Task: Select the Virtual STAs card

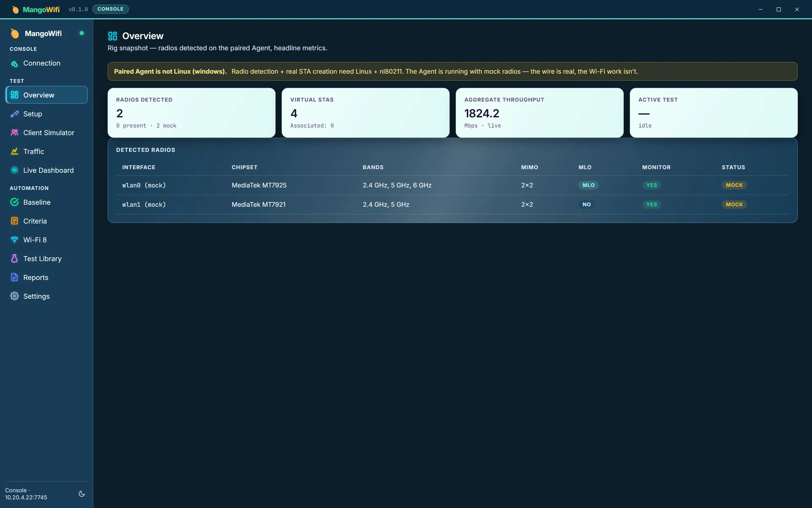Action: [365, 113]
